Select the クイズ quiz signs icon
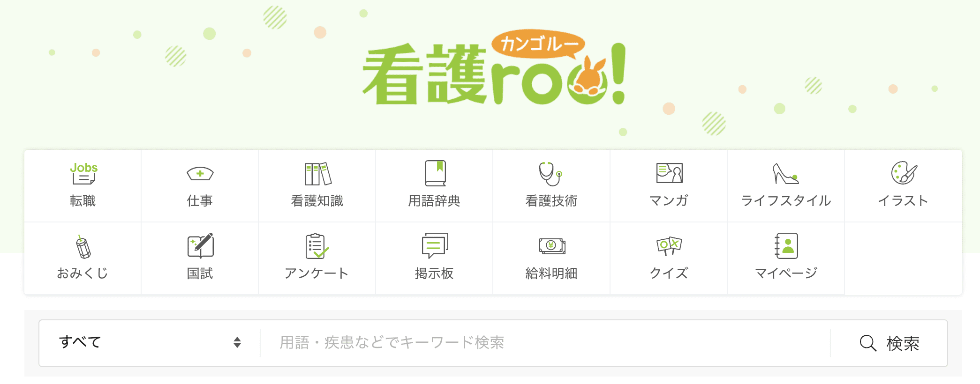The height and width of the screenshot is (384, 980). click(669, 246)
